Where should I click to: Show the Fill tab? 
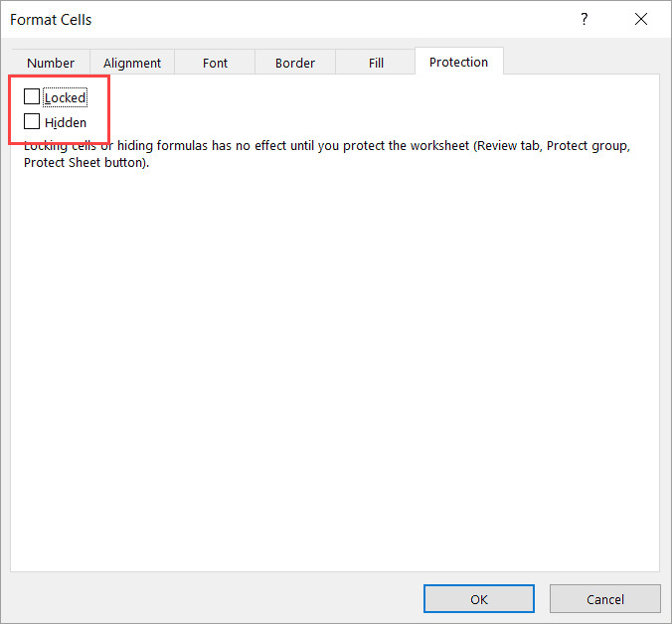click(376, 63)
